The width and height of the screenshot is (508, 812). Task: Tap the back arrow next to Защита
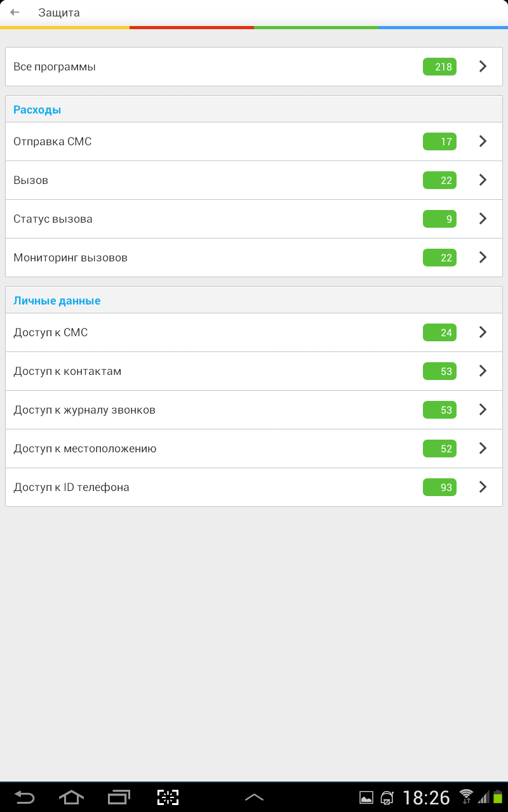coord(15,12)
